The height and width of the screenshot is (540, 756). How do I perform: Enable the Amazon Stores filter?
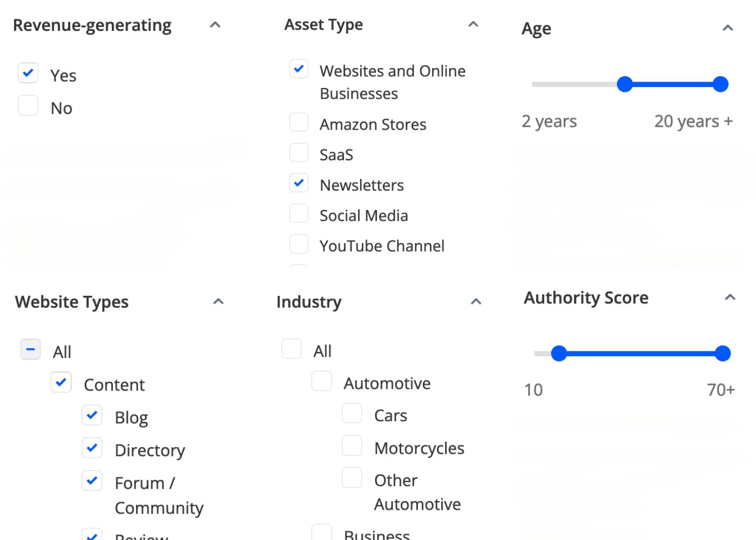pos(299,122)
